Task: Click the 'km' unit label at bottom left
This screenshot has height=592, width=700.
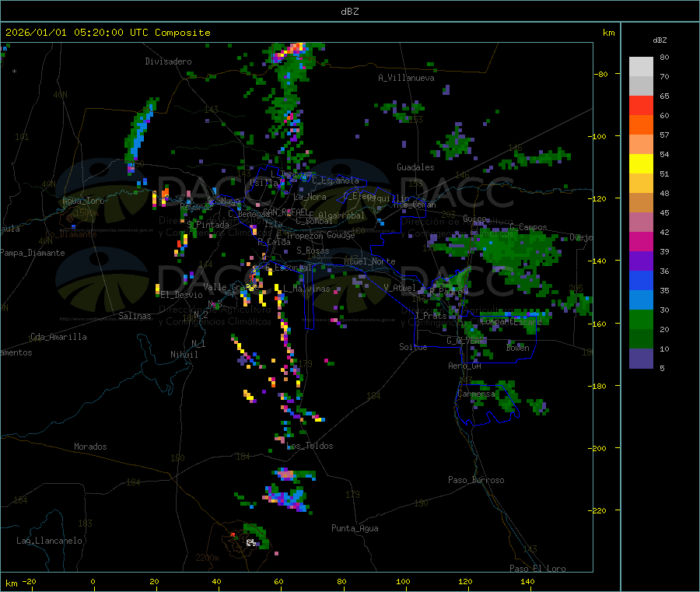Action: click(11, 583)
